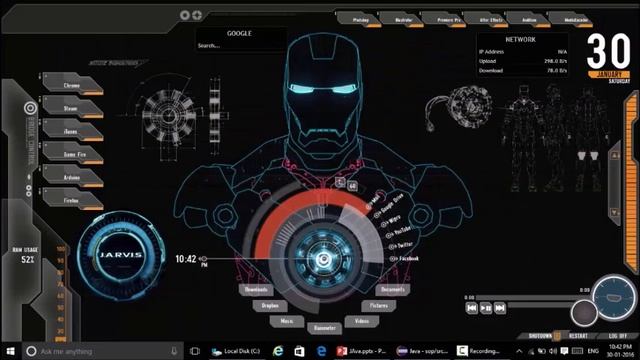The image size is (640, 360).
Task: Launch Steam from the side launcher
Action: [x=73, y=108]
